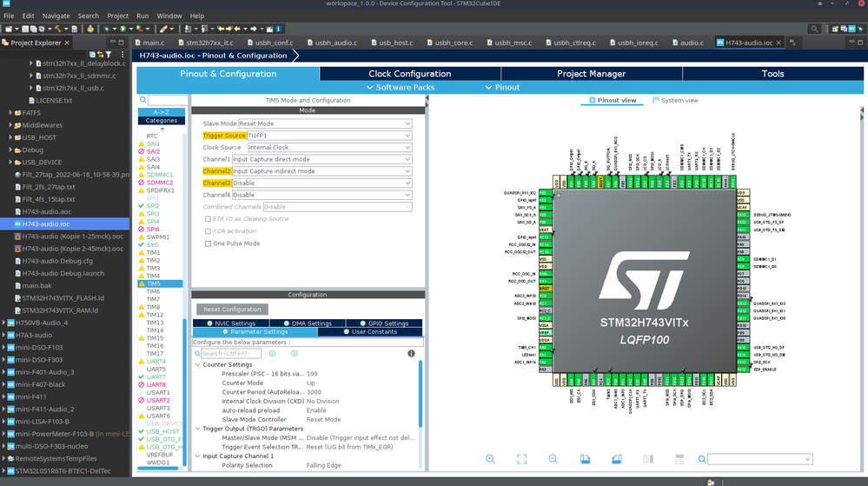The width and height of the screenshot is (868, 486).
Task: Expand the Software Packs menu
Action: click(x=401, y=88)
